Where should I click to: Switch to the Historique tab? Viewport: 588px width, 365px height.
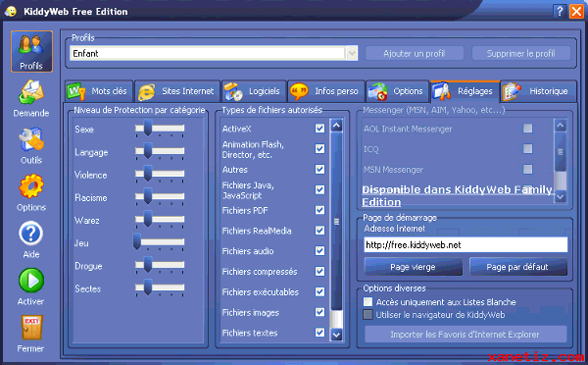[538, 91]
